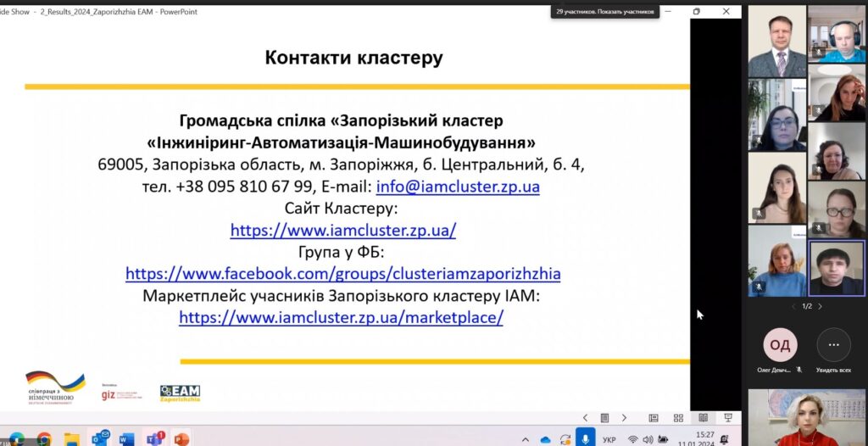Advance to next slide arrow
Screen dimensions: 868x446
click(624, 418)
